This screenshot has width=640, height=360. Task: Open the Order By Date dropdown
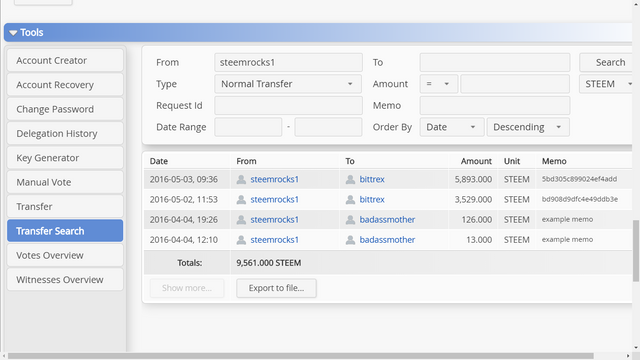click(452, 127)
